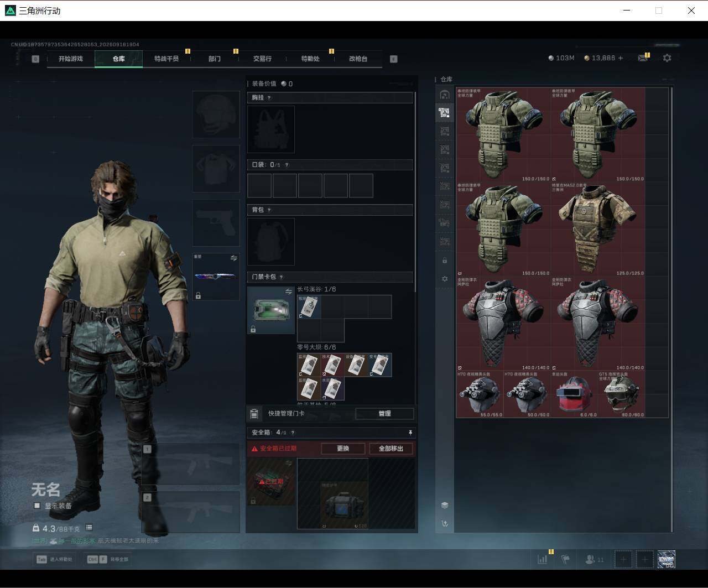Select the bag item inside the secure container
Image resolution: width=708 pixels, height=588 pixels.
tap(344, 506)
